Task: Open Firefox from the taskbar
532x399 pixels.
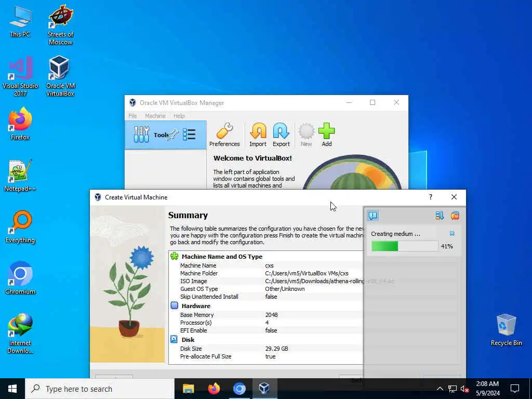Action: pyautogui.click(x=214, y=389)
